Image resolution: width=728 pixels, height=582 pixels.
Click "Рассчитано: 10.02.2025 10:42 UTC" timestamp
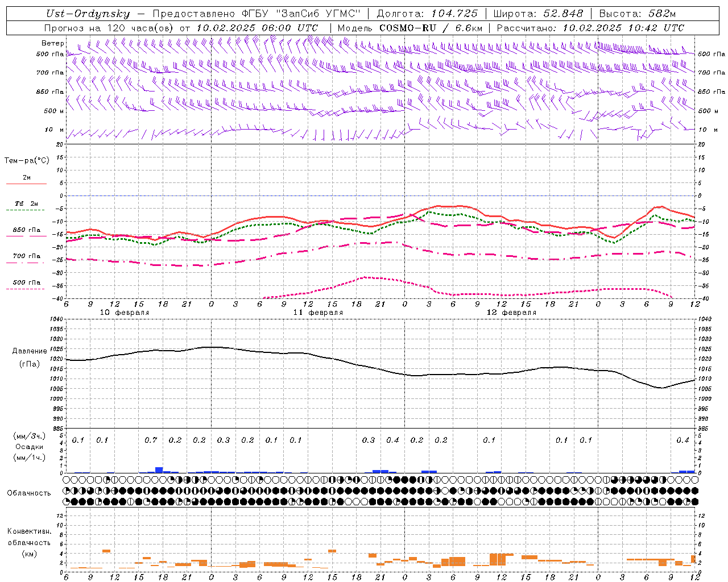click(590, 28)
